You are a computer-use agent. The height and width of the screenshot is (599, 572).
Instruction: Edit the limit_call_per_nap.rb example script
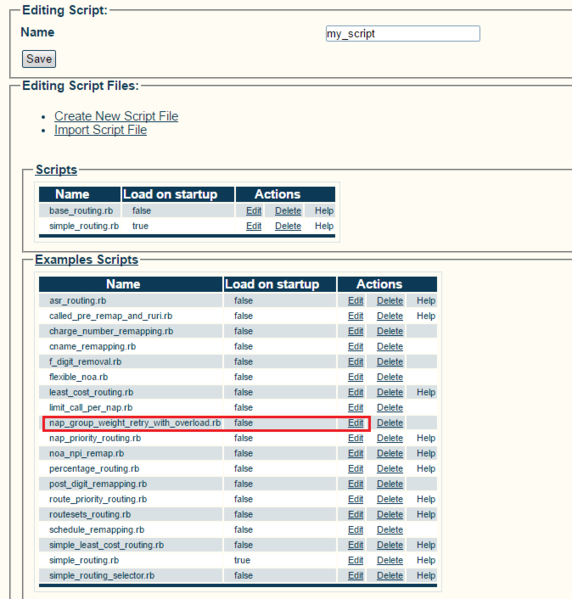coord(355,408)
